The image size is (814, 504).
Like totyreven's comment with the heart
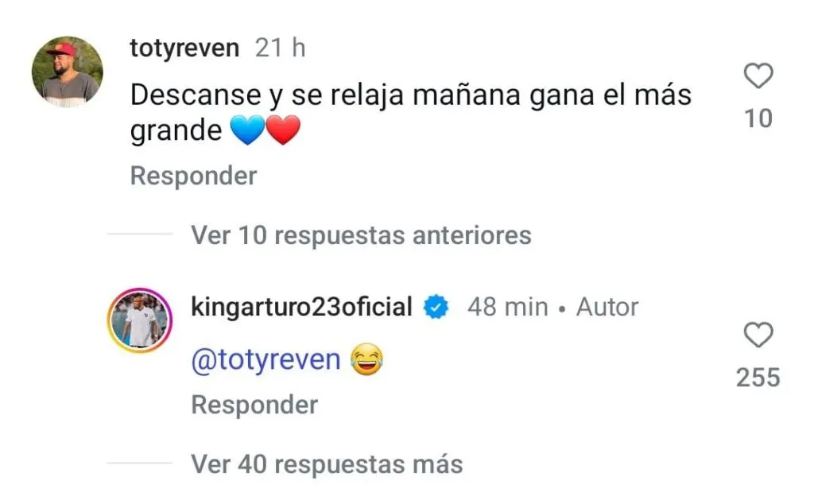pos(758,77)
